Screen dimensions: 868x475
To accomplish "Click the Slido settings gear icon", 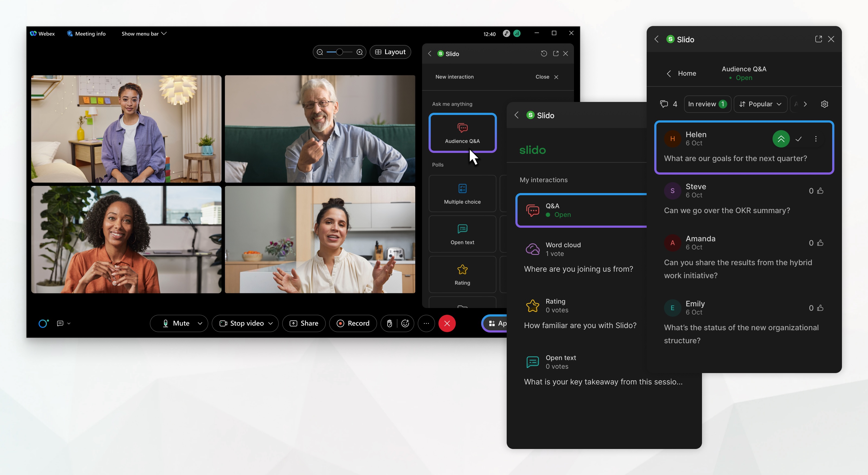I will [x=824, y=104].
